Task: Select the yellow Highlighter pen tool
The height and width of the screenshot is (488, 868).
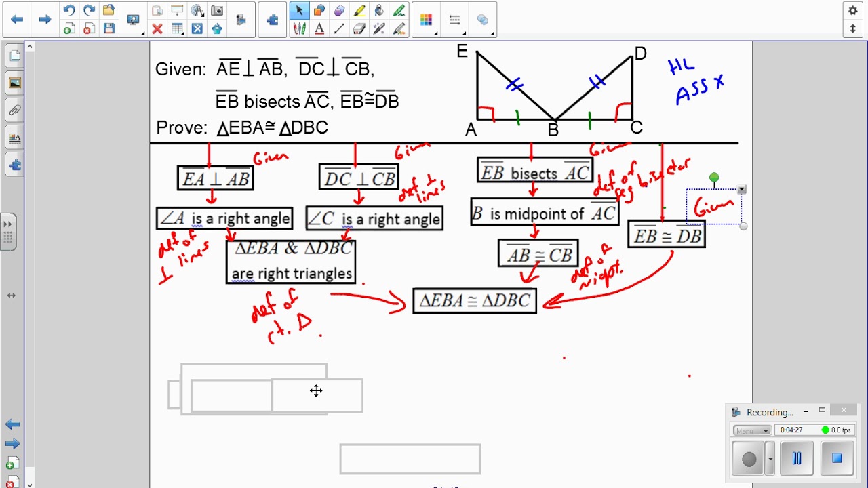Action: 359,10
